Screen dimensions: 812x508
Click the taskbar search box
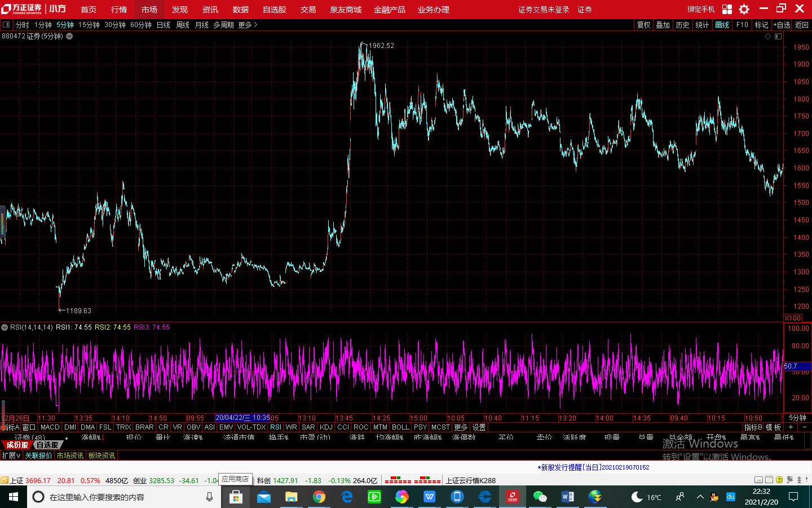coord(124,497)
